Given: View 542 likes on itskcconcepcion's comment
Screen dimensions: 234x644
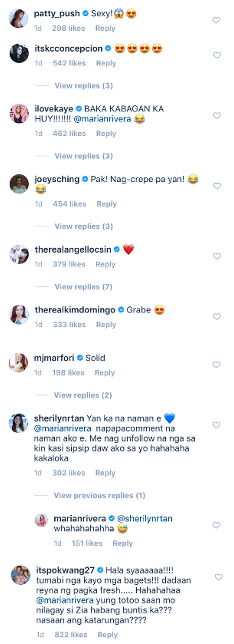Looking at the screenshot, I should point(69,63).
